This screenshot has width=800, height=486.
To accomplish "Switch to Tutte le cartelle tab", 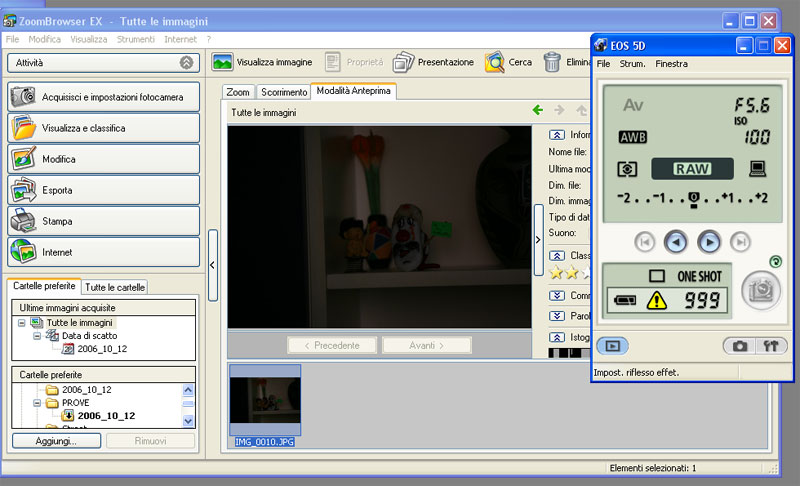I will (x=115, y=287).
